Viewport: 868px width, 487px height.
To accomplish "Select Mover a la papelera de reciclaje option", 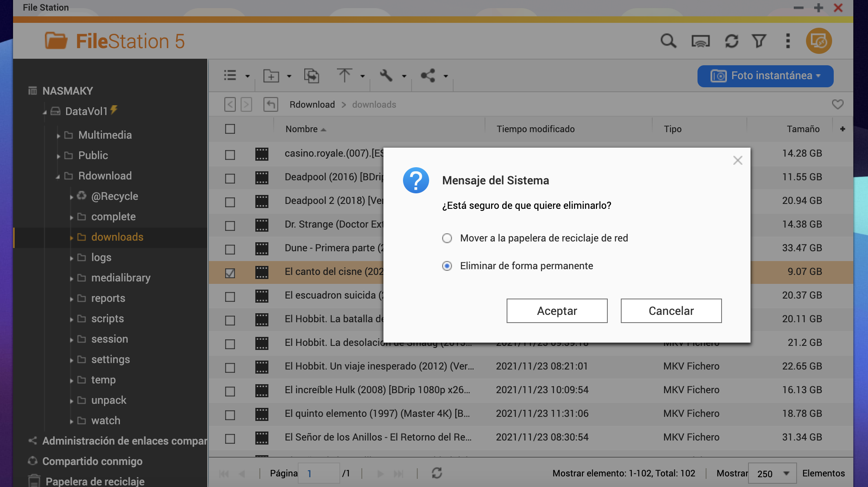I will point(447,238).
